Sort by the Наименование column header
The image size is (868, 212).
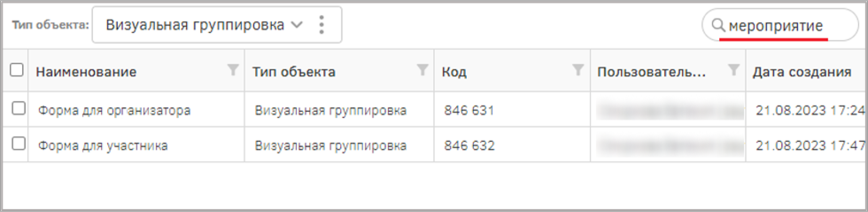coord(86,72)
